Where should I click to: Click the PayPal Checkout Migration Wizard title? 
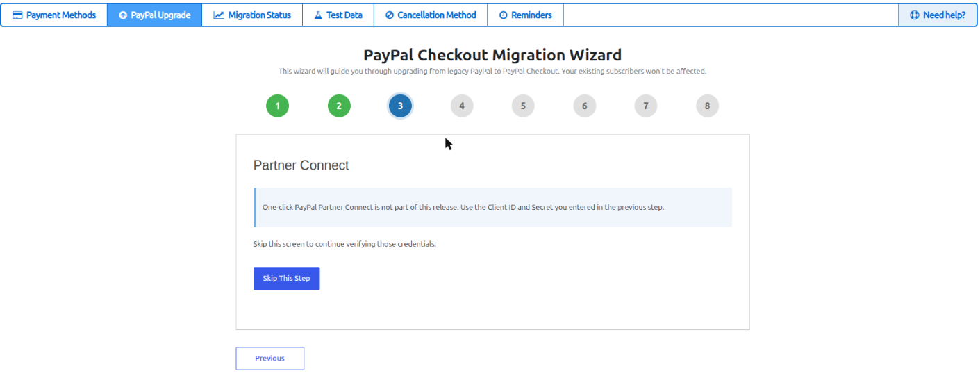click(492, 55)
